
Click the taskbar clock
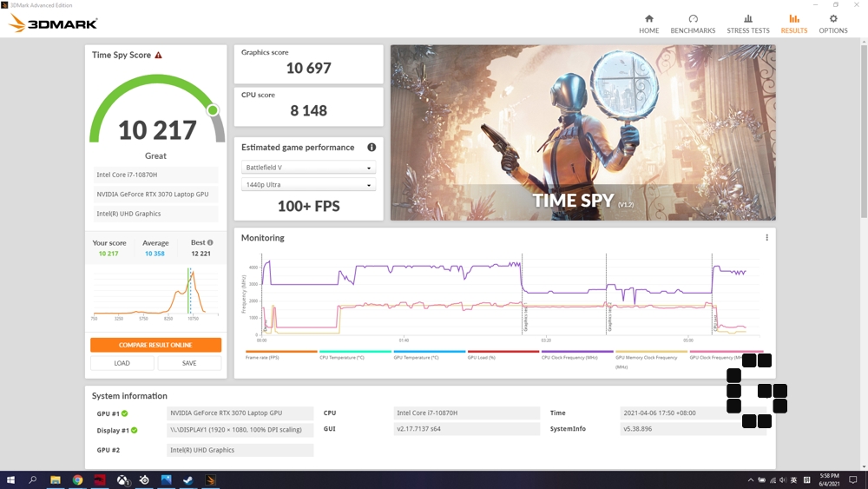pos(829,479)
